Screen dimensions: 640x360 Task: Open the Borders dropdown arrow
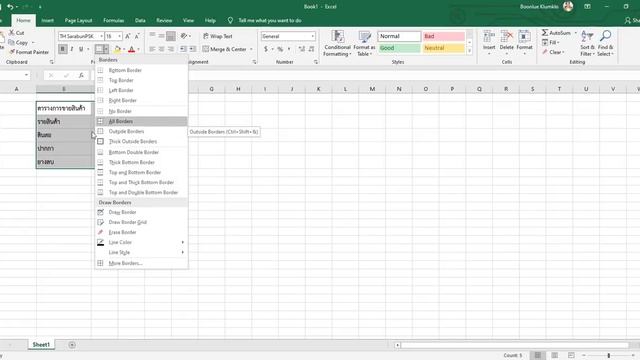coord(106,49)
